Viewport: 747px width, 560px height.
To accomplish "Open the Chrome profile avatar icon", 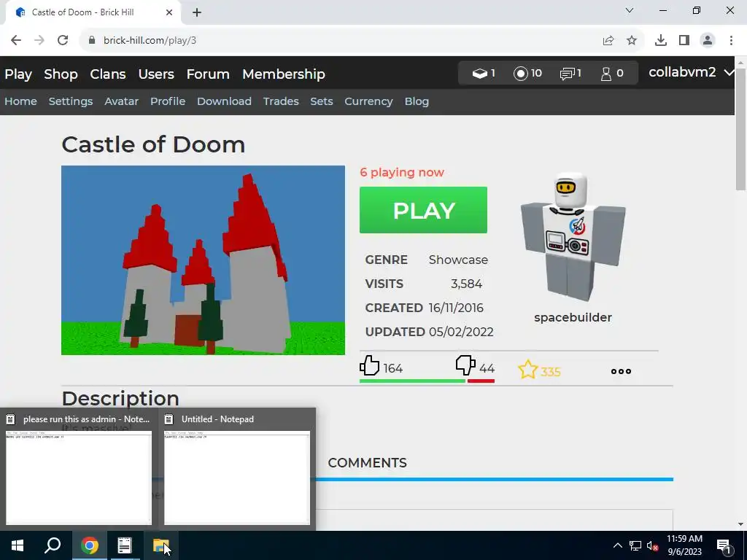I will 708,41.
